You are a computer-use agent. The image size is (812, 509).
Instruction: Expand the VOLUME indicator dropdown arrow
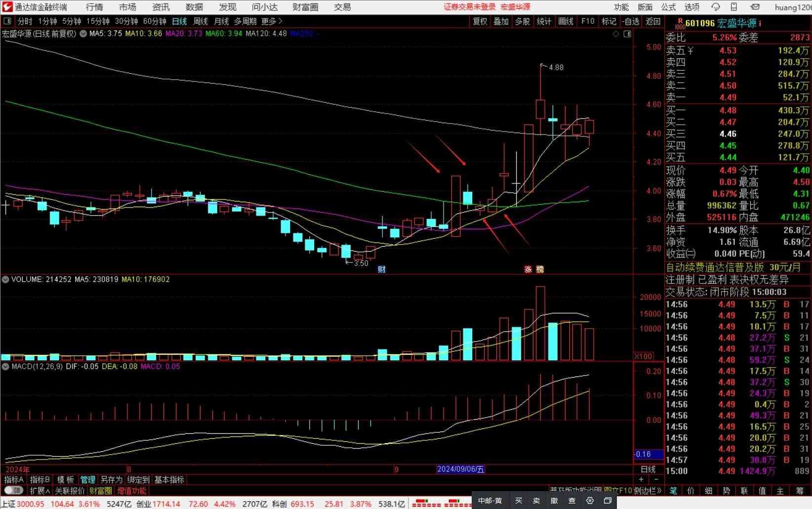(5, 279)
